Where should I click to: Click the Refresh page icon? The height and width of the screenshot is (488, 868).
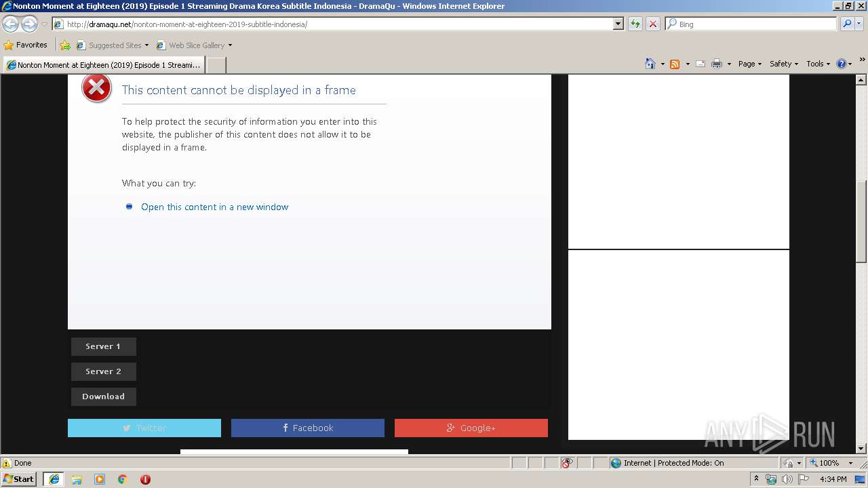(x=635, y=24)
